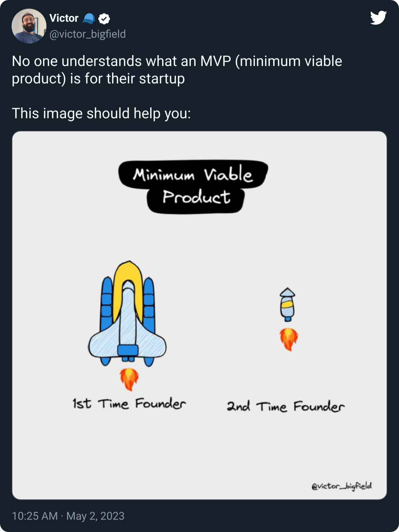Click the Minimum Viable Product title banner

pyautogui.click(x=193, y=186)
